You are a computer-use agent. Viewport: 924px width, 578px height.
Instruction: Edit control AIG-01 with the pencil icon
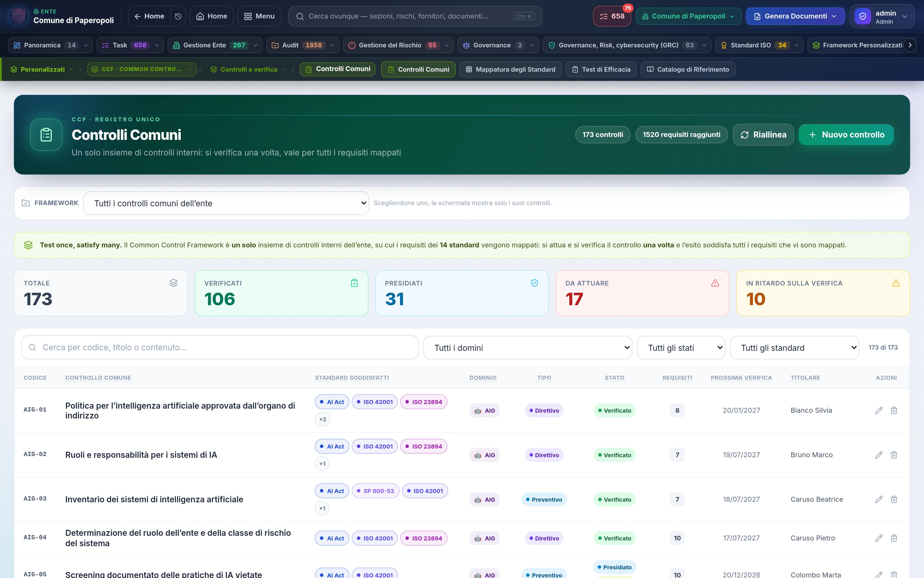tap(879, 410)
